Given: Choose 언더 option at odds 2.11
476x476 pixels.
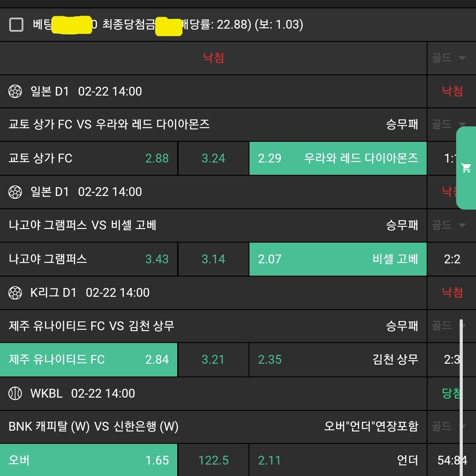Looking at the screenshot, I should 338,460.
